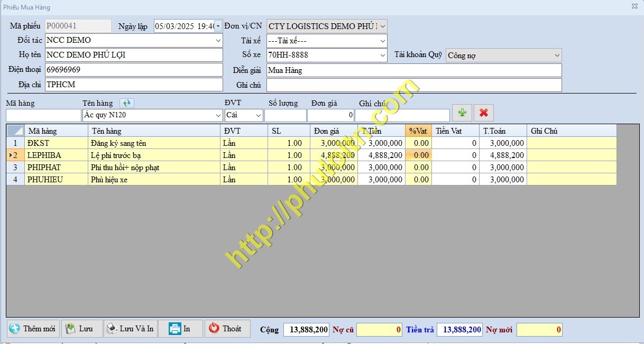This screenshot has height=344, width=644.
Task: Open the Số xe vehicle dropdown
Action: (x=383, y=55)
